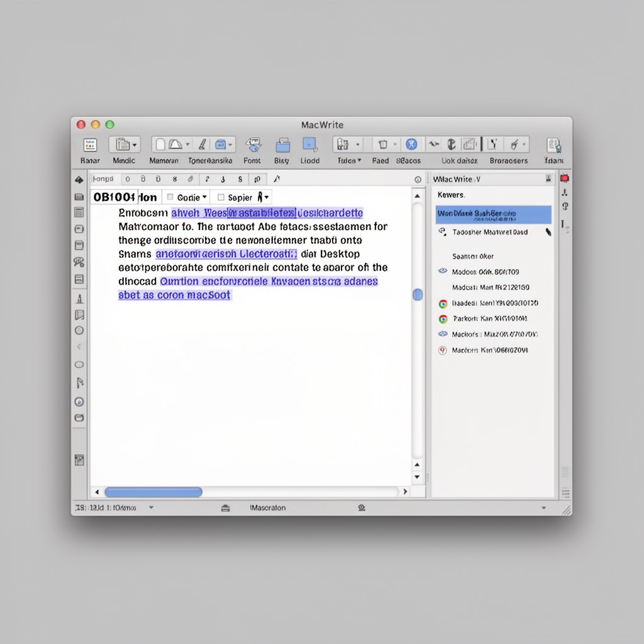The width and height of the screenshot is (644, 644).
Task: Click the printer icon in status bar
Action: point(226,508)
